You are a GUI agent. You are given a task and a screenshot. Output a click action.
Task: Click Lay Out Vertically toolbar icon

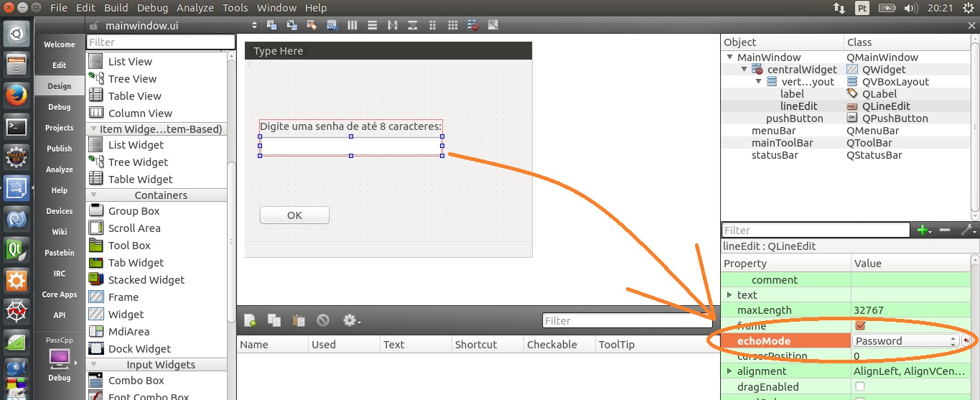372,25
